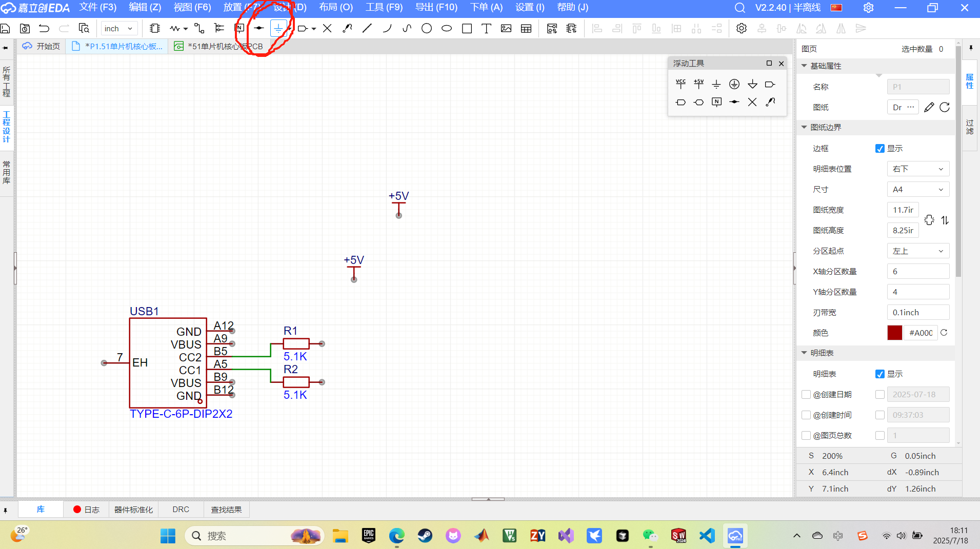This screenshot has height=549, width=980.
Task: Switch to the 开始页 tab
Action: coord(42,47)
